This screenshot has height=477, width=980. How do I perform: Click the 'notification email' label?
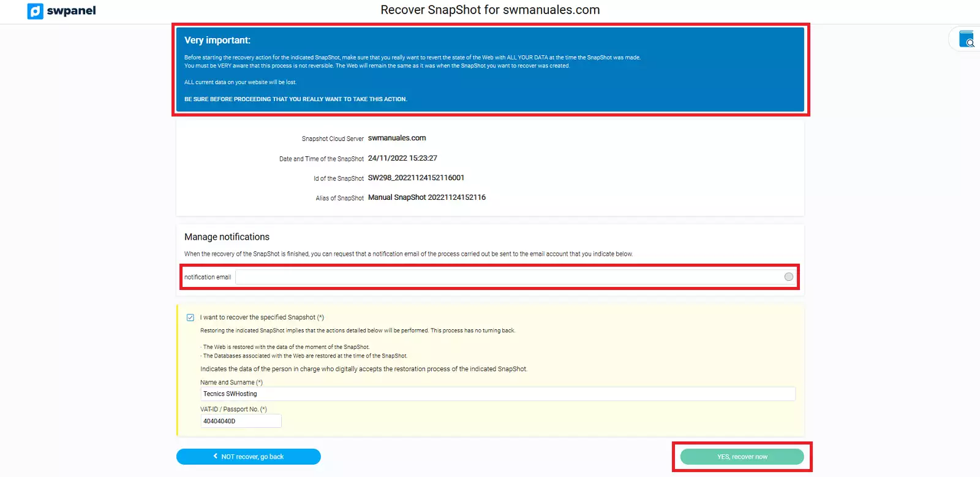208,277
